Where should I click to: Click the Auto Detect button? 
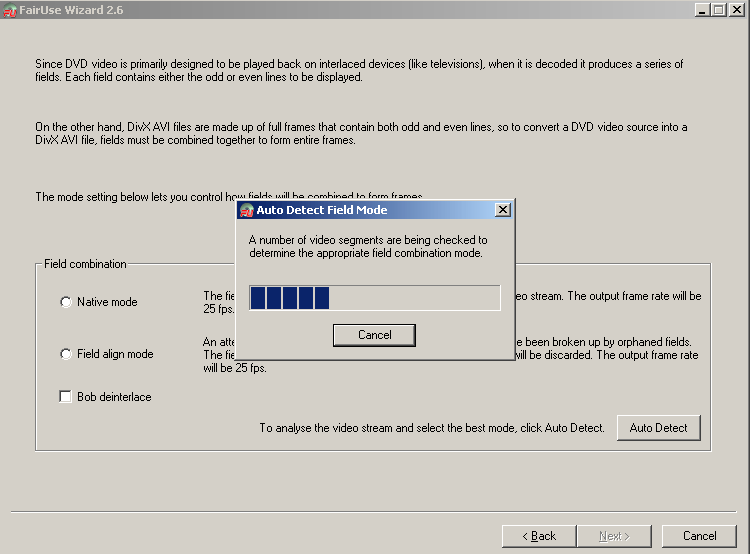(658, 428)
